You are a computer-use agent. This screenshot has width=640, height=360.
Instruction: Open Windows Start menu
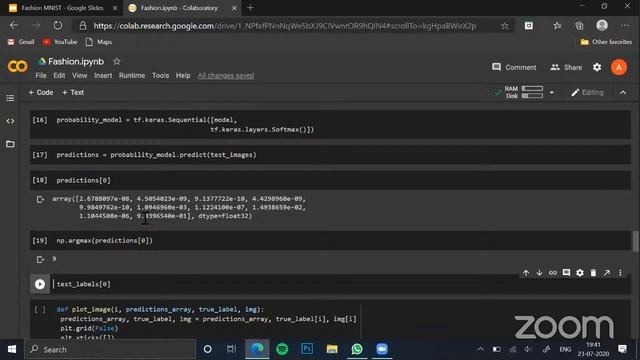pyautogui.click(x=12, y=349)
